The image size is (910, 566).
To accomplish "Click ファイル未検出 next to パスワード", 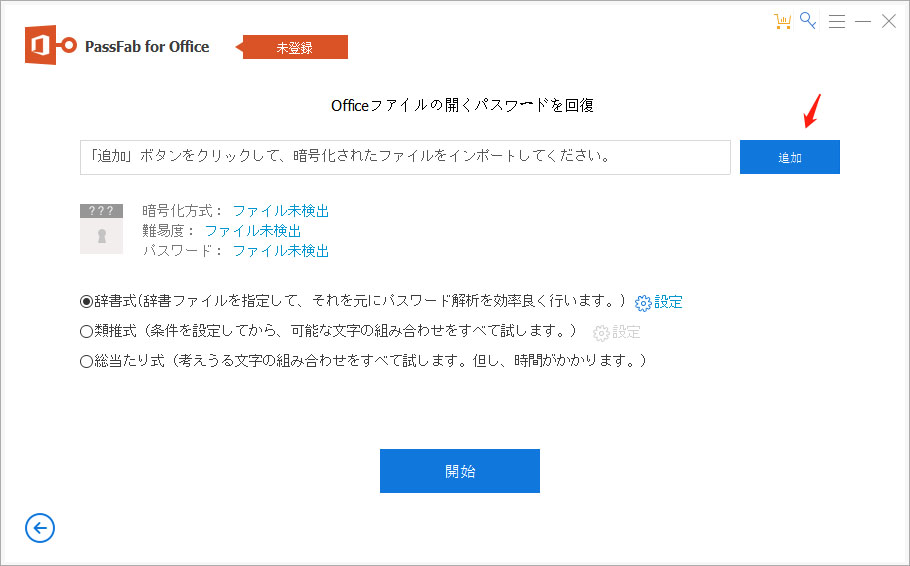I will click(280, 251).
